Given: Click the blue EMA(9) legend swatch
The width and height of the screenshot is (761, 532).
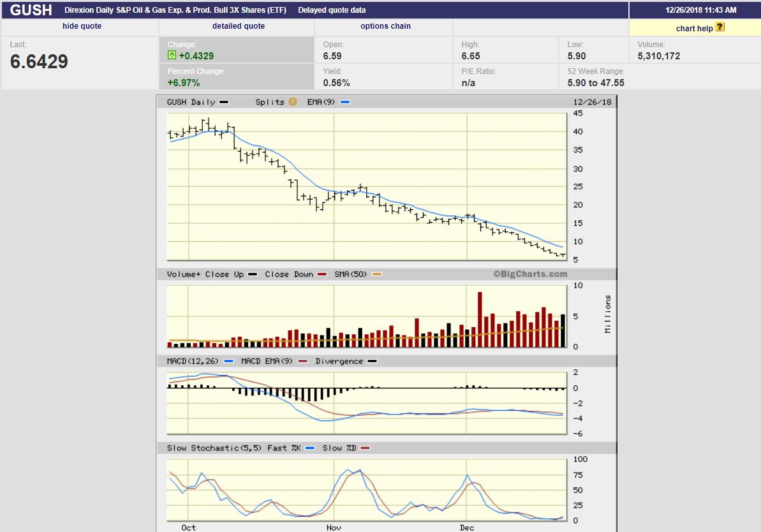Looking at the screenshot, I should 345,102.
